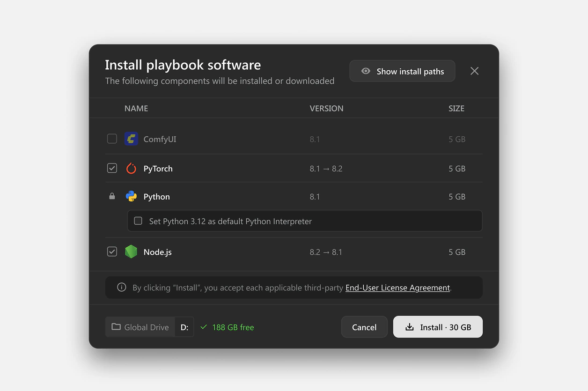Click the NAME column header
The width and height of the screenshot is (588, 391).
pos(136,108)
